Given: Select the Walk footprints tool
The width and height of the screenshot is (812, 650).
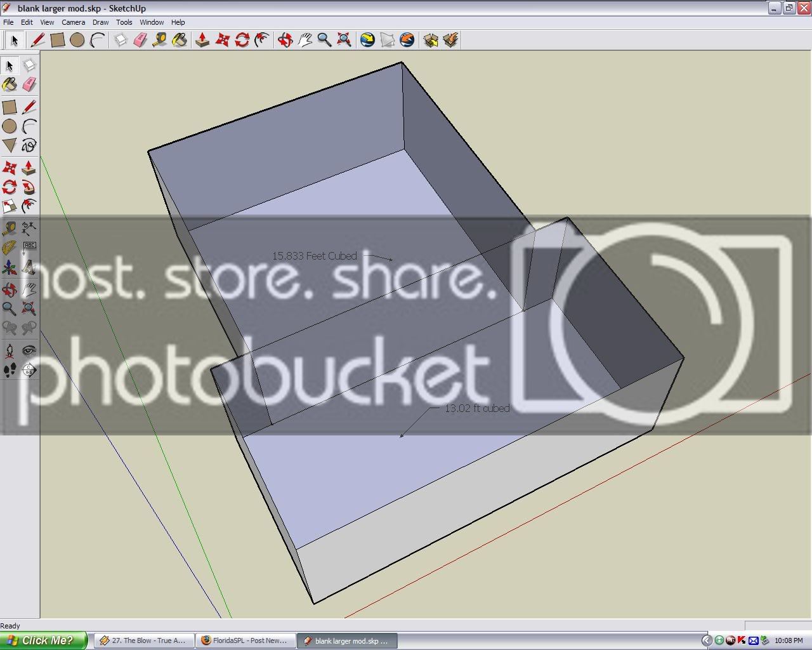Looking at the screenshot, I should (x=10, y=370).
